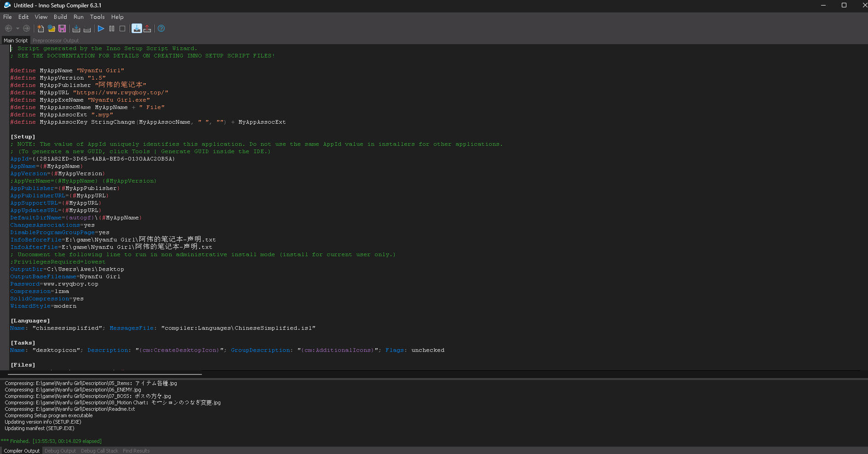Click the "Updating manifest (SETUP.EXE)" output line
Screen dimensions: 868x454
40,428
